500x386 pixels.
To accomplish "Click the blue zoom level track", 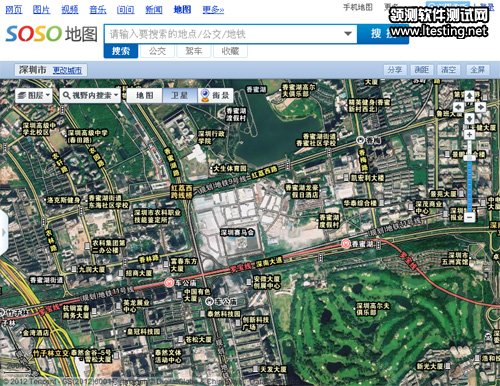I will click(x=470, y=186).
